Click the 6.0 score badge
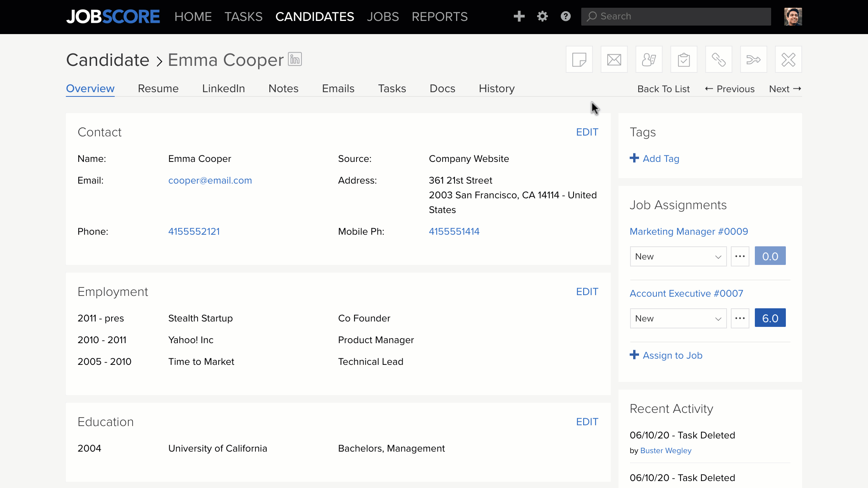868x488 pixels. [x=770, y=318]
